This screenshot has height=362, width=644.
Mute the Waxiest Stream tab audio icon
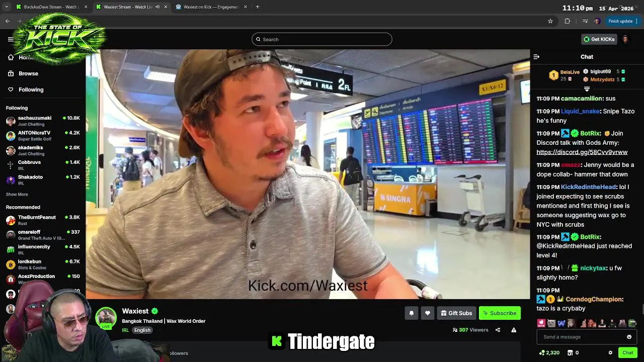[157, 7]
